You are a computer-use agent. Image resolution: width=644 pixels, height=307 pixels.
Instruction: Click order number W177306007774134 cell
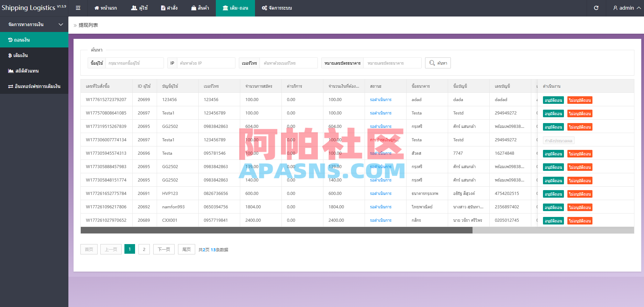tap(106, 140)
